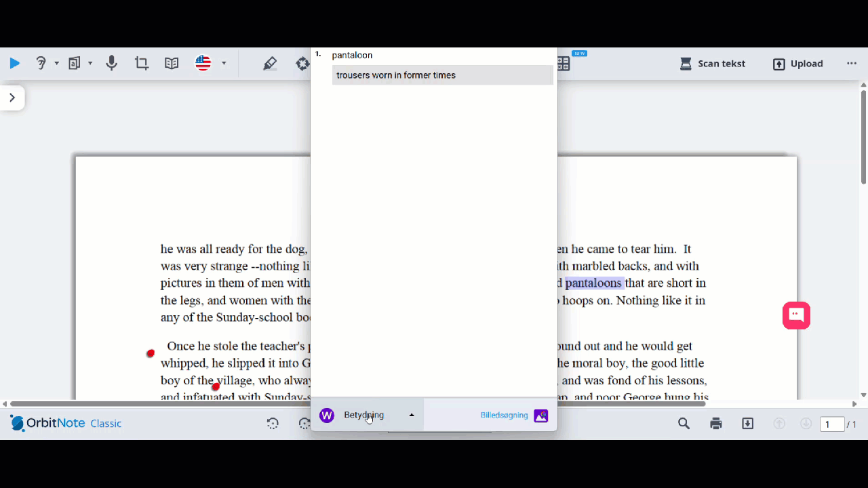Open the language dropdown arrow next to flag
This screenshot has height=488, width=868.
tap(224, 64)
